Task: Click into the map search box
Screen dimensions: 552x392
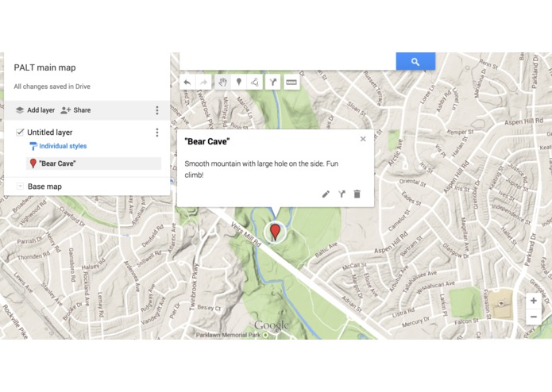Action: tap(288, 62)
